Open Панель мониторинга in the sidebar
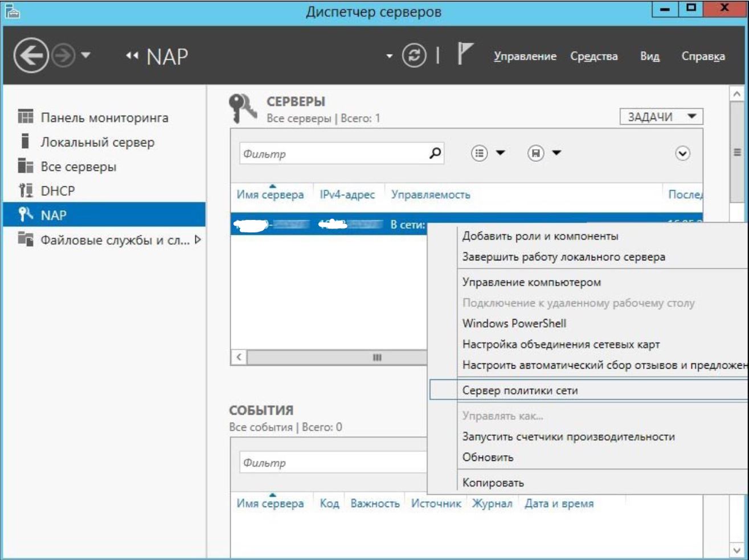The image size is (749, 560). [x=104, y=118]
